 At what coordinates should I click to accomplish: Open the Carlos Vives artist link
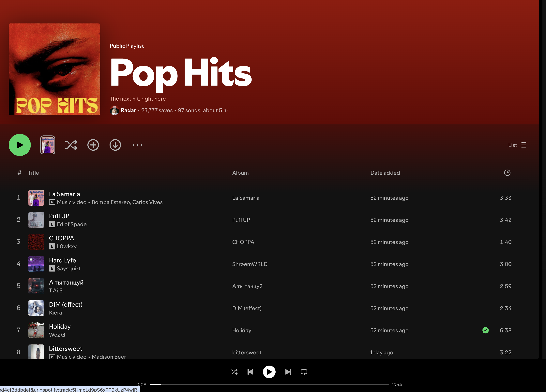[x=147, y=202]
